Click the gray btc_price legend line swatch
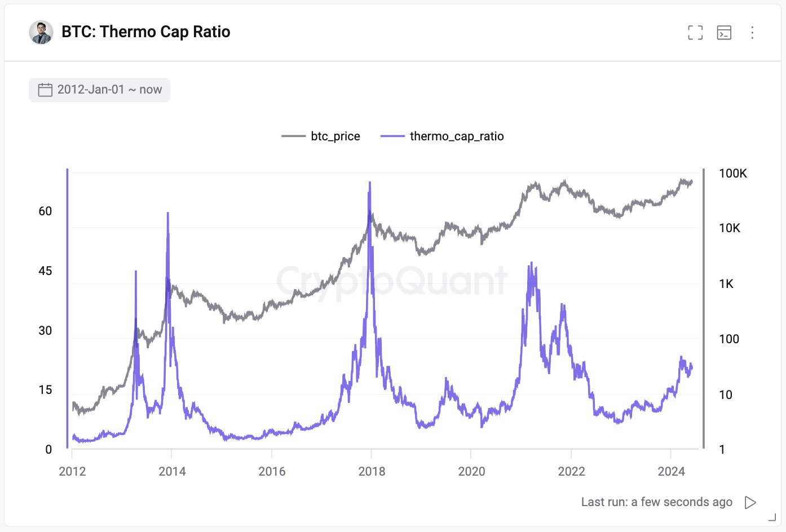This screenshot has height=532, width=786. click(x=293, y=136)
